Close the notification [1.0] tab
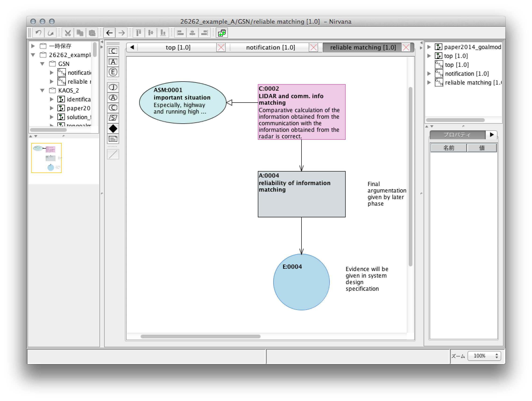The width and height of the screenshot is (532, 401). 313,47
